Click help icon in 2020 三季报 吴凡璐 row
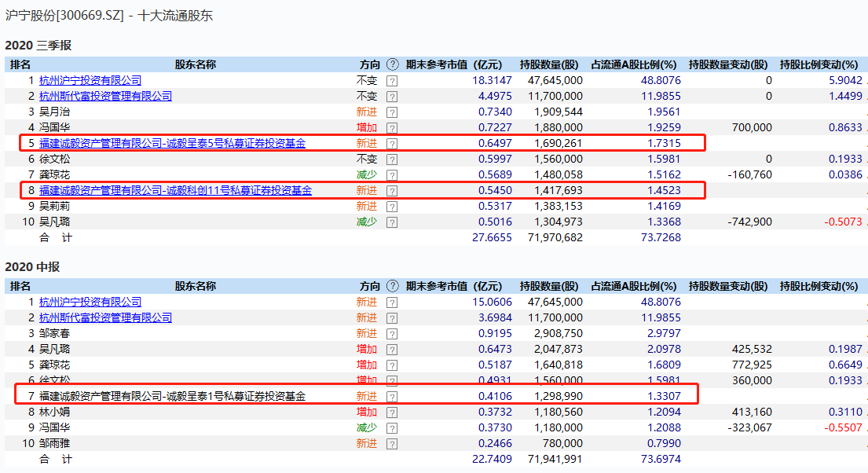Image resolution: width=868 pixels, height=473 pixels. point(392,222)
